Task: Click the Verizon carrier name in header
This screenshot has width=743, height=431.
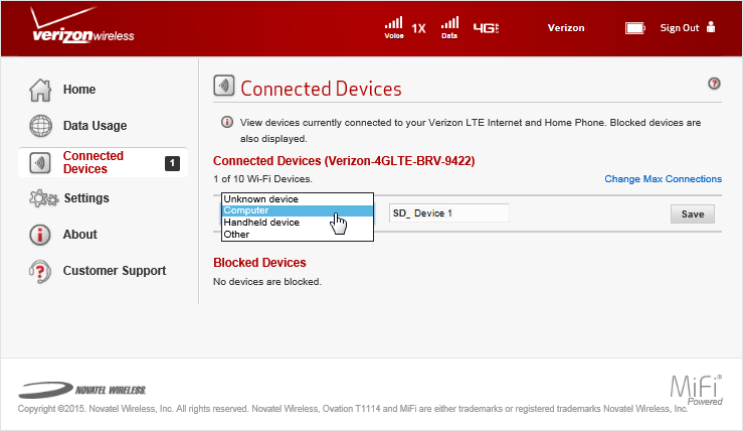Action: [x=566, y=28]
